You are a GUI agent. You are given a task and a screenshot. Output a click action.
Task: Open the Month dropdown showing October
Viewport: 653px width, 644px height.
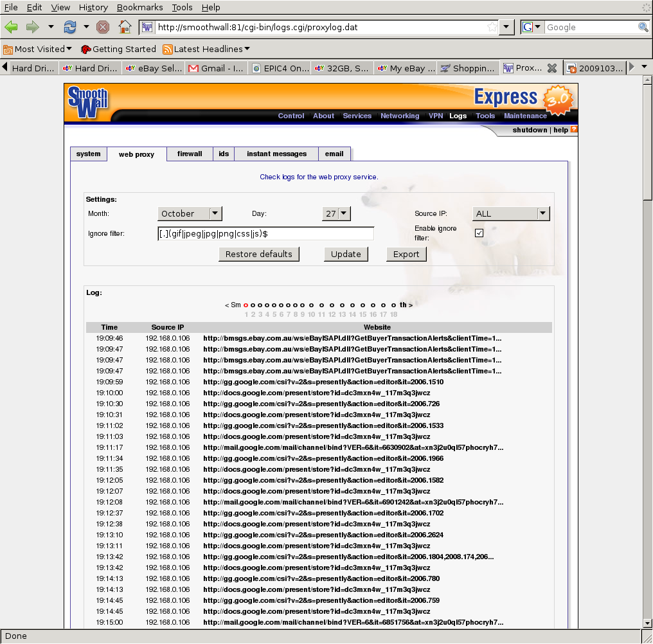(190, 213)
